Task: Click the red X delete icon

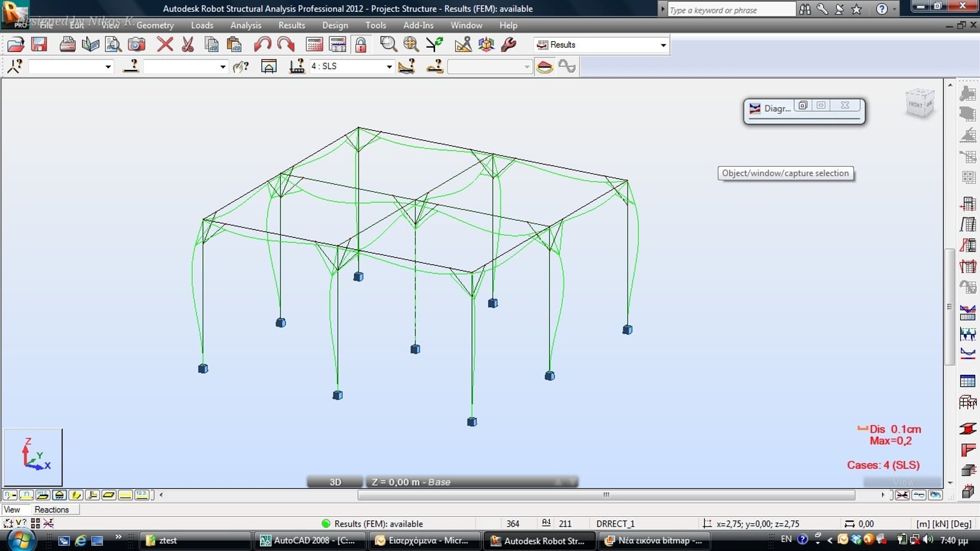Action: 165,45
